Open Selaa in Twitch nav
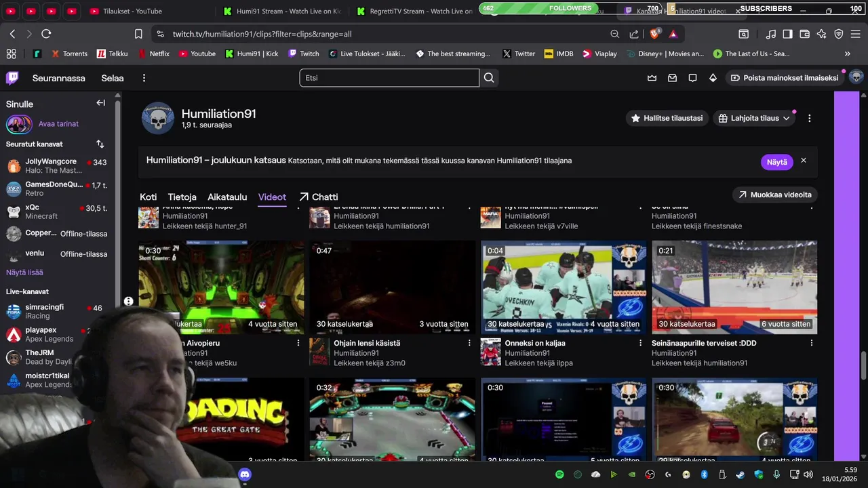Viewport: 868px width, 488px height. pyautogui.click(x=113, y=78)
